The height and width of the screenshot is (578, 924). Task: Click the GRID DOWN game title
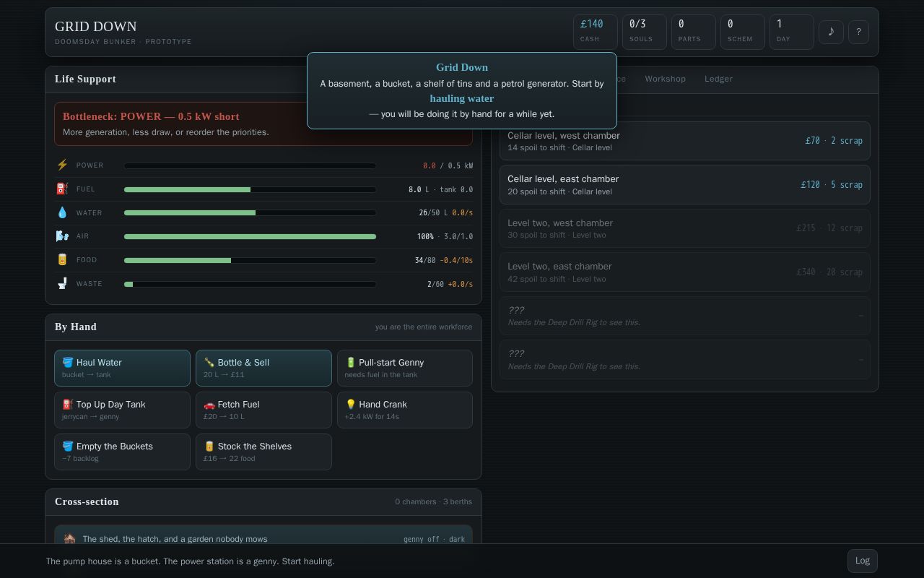click(96, 26)
